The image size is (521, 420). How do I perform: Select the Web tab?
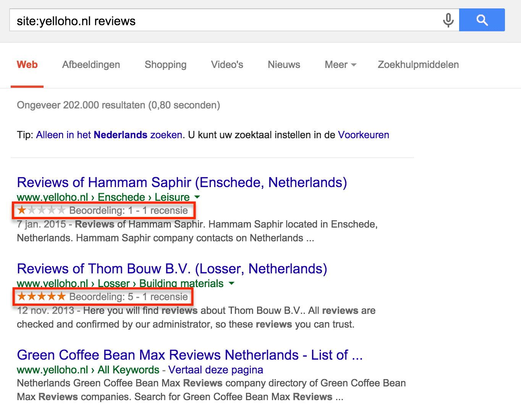27,65
